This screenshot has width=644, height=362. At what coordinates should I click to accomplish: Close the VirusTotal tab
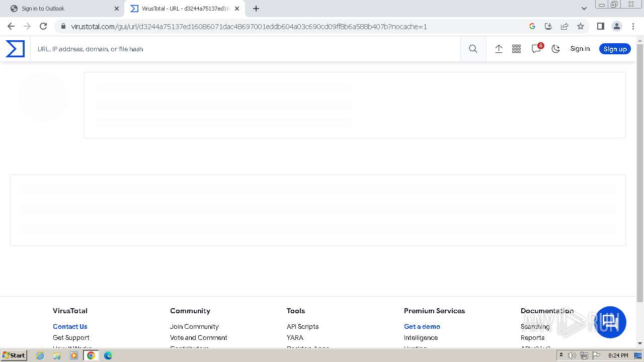pyautogui.click(x=237, y=9)
